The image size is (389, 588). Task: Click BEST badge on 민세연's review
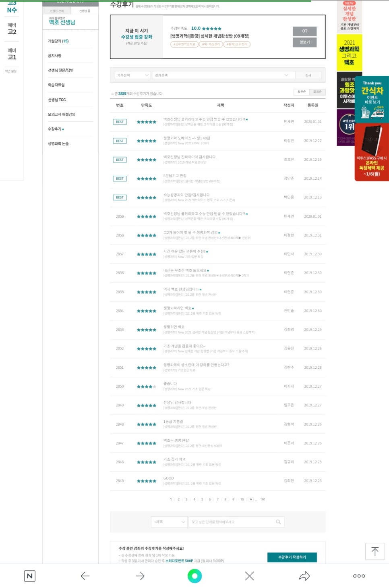(x=120, y=122)
